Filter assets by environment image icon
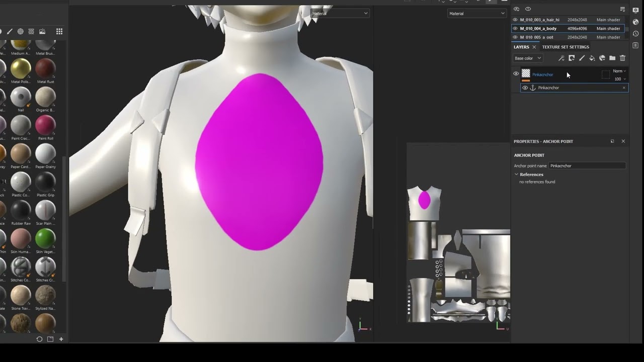 (x=42, y=32)
